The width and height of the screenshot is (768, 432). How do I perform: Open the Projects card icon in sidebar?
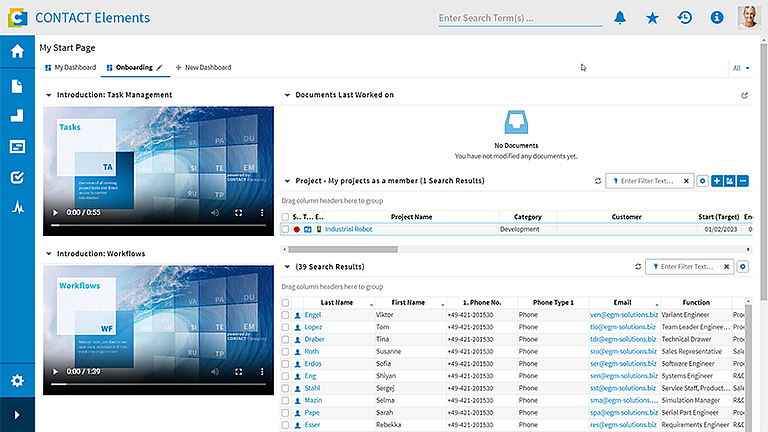(x=17, y=146)
